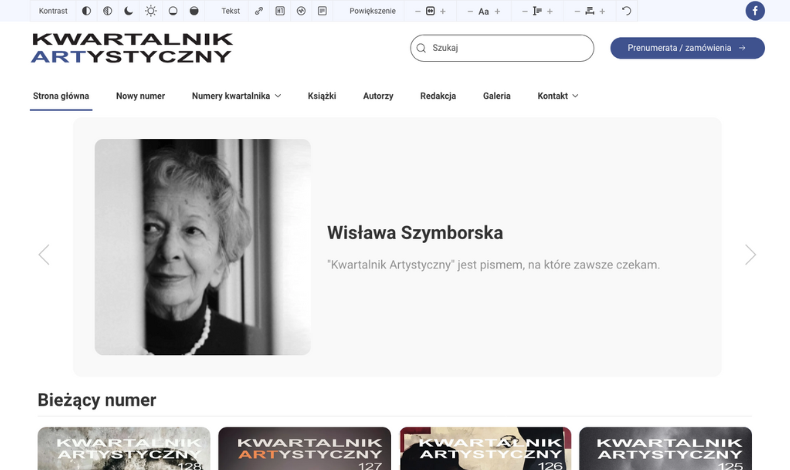Enable the crescent moon night contrast mode

coord(129,11)
